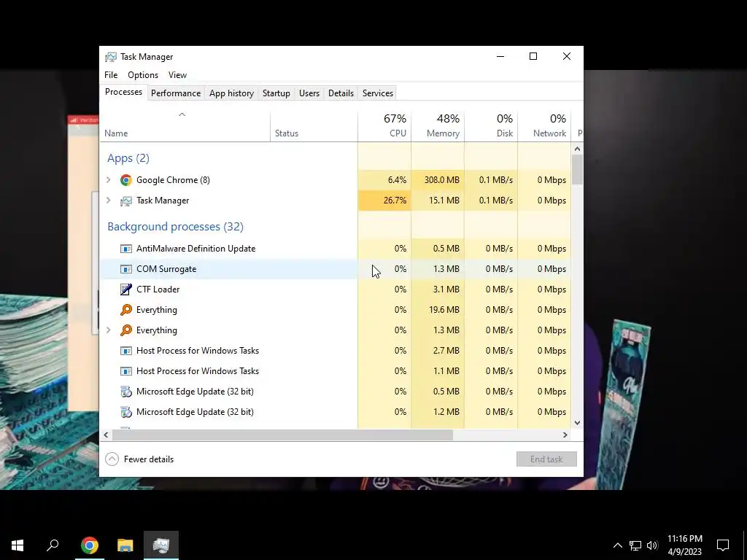Screen dimensions: 747x560
Task: Click the horizontal scrollbar right arrow
Action: coord(565,435)
